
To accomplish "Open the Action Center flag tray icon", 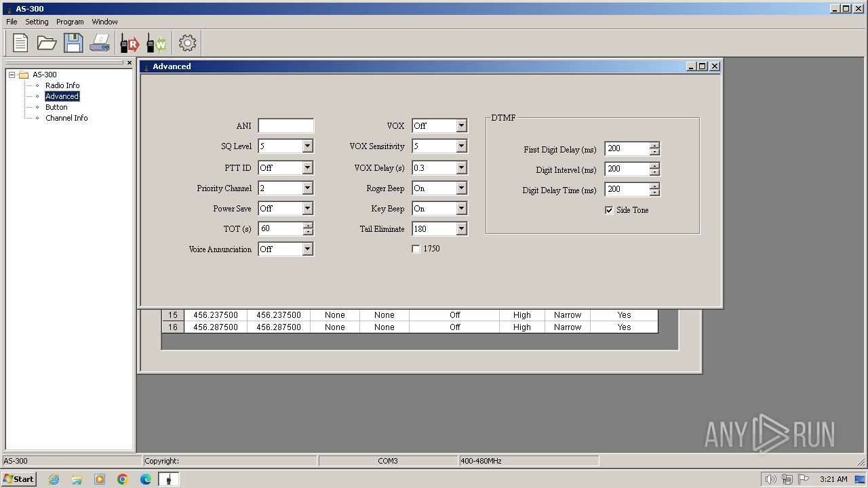I will coord(804,479).
